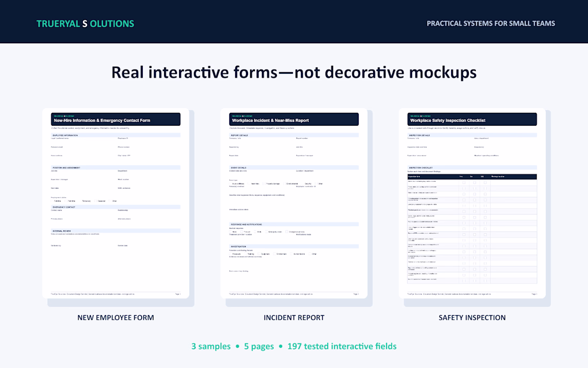Click the 'INCIDENT REPORT' caption
Screen dimensions: 588x368
pos(293,317)
